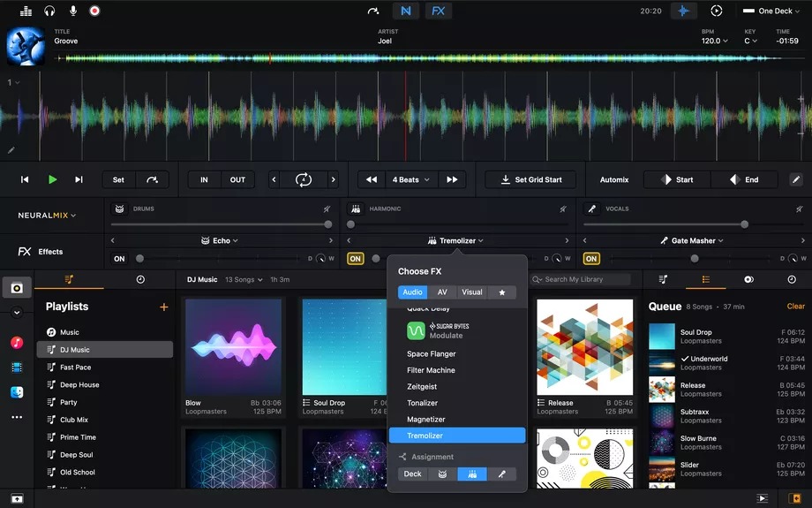Click the Groove track album artwork
812x508 pixels.
(x=26, y=46)
